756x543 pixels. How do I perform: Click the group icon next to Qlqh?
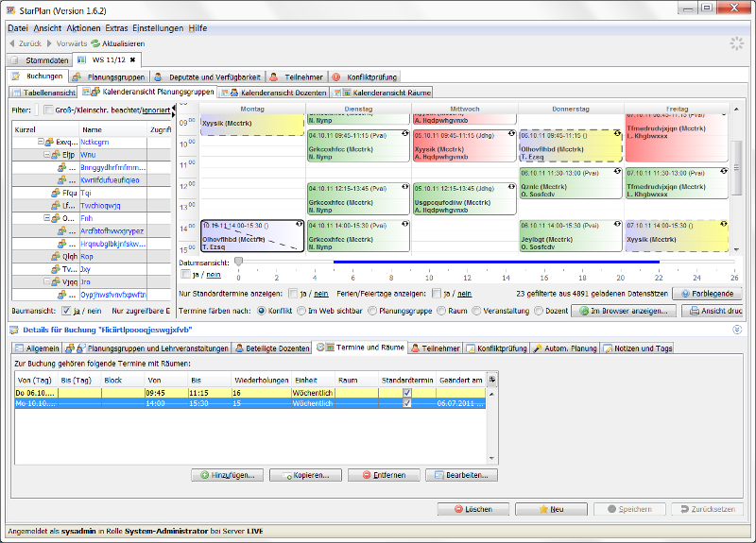[56, 256]
